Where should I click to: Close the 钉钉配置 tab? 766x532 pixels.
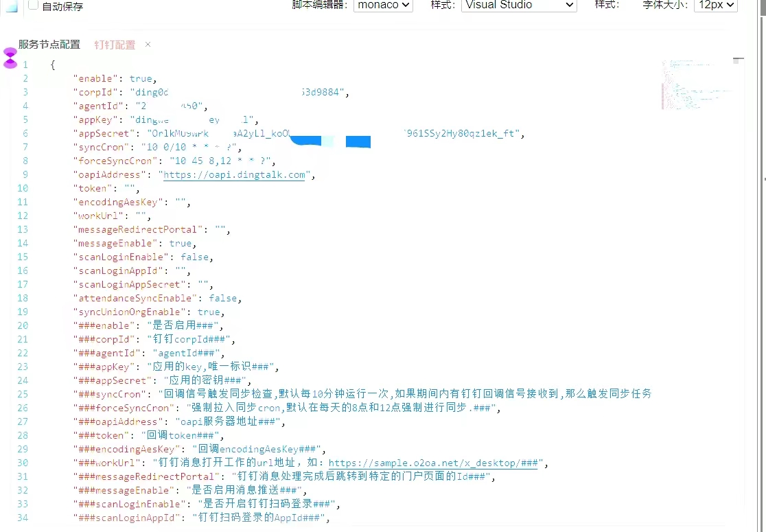click(x=148, y=45)
